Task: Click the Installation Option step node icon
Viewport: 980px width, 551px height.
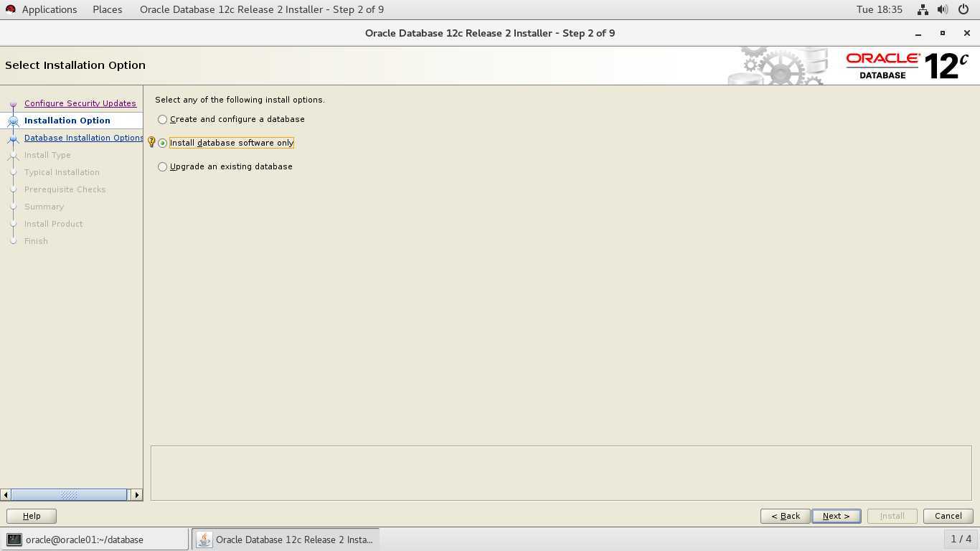Action: tap(13, 121)
